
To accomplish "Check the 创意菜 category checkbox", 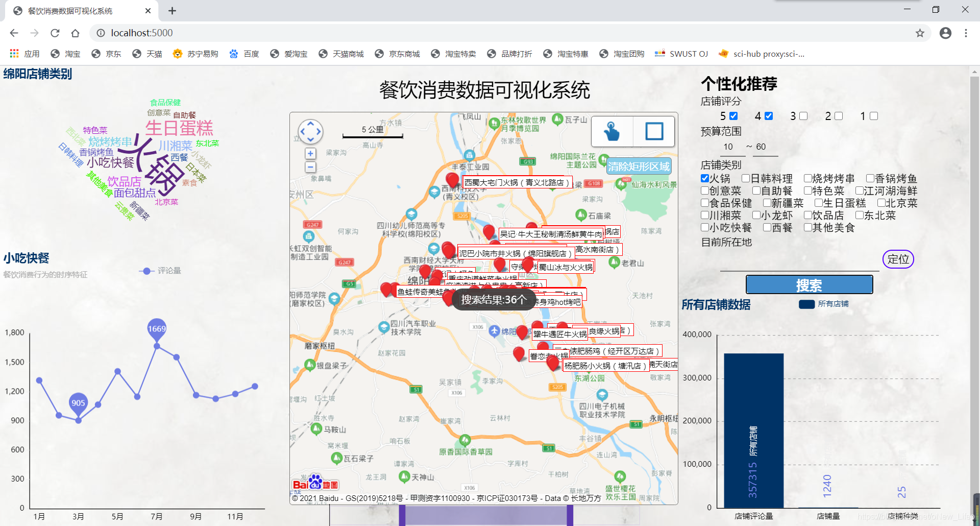I will [x=705, y=190].
